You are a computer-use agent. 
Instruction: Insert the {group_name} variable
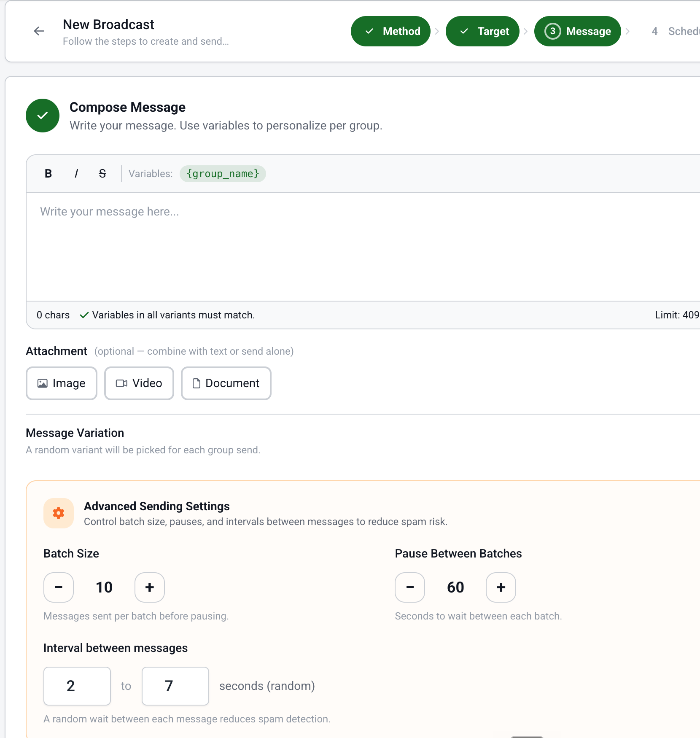(x=223, y=174)
